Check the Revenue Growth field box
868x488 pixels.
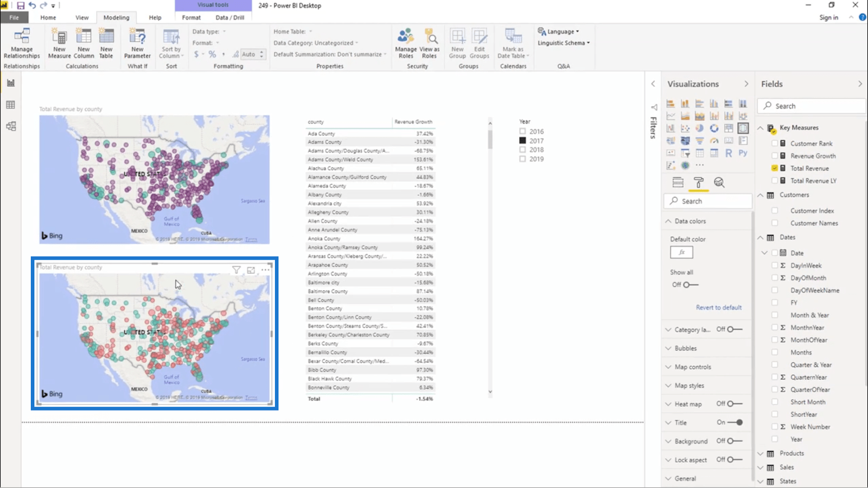[775, 156]
